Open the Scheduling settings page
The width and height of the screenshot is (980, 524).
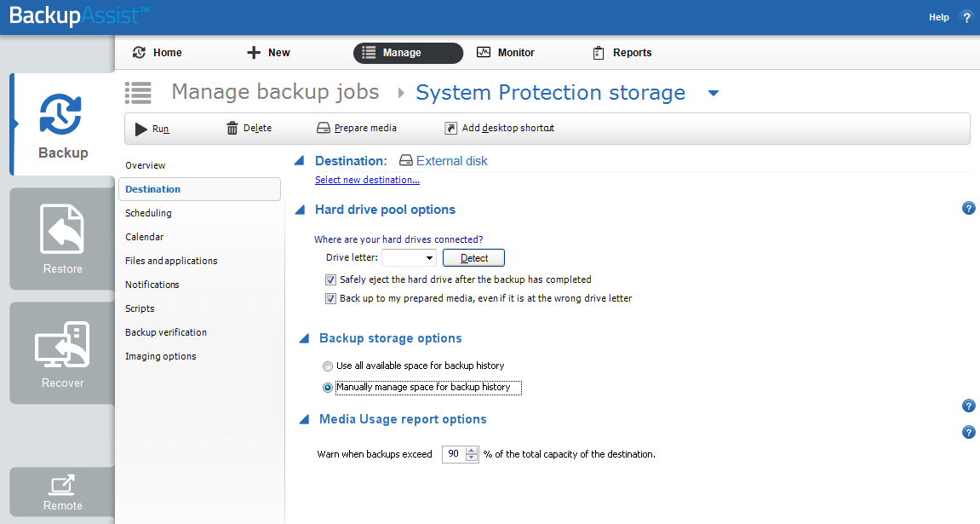pos(148,213)
